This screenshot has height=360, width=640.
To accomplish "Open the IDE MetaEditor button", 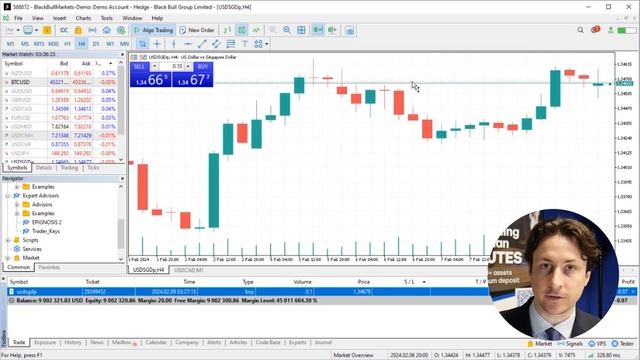I will (x=64, y=30).
